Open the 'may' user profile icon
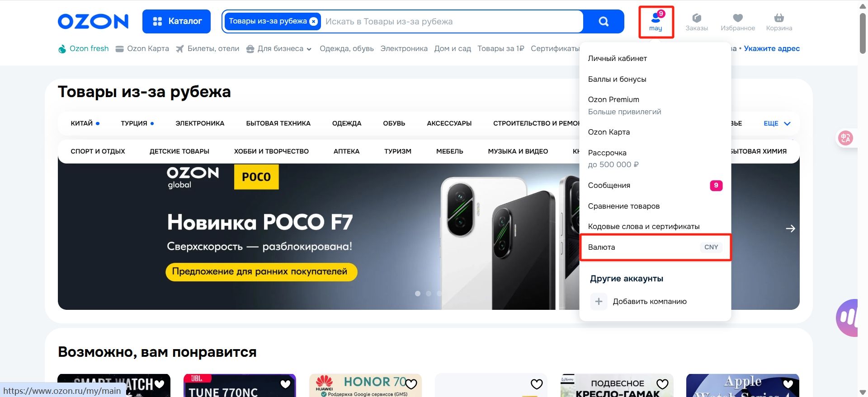The height and width of the screenshot is (397, 868). (656, 21)
